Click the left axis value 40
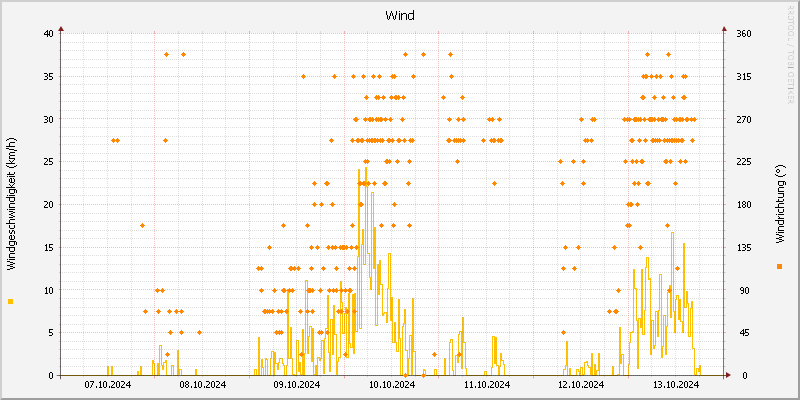Screen dimensions: 800x400 point(48,34)
